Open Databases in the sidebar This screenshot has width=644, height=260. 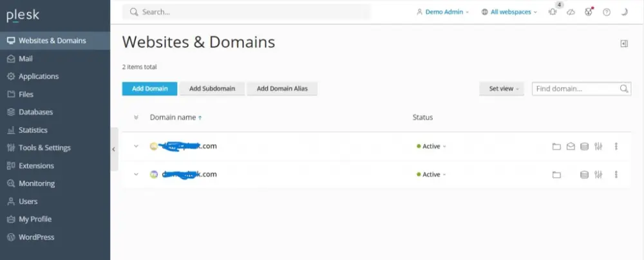[x=55, y=112]
